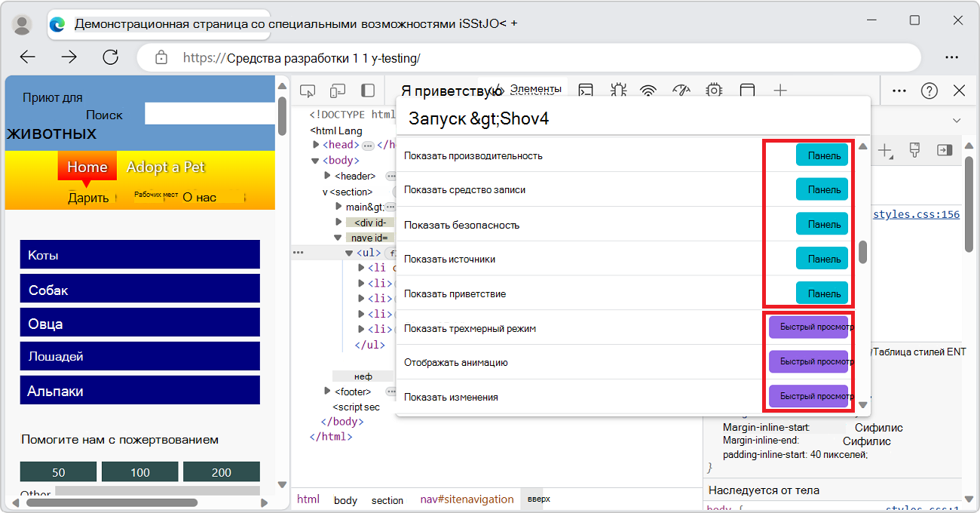Screen dimensions: 980x513
Task: Click the О нас navigation item
Action: pyautogui.click(x=200, y=198)
